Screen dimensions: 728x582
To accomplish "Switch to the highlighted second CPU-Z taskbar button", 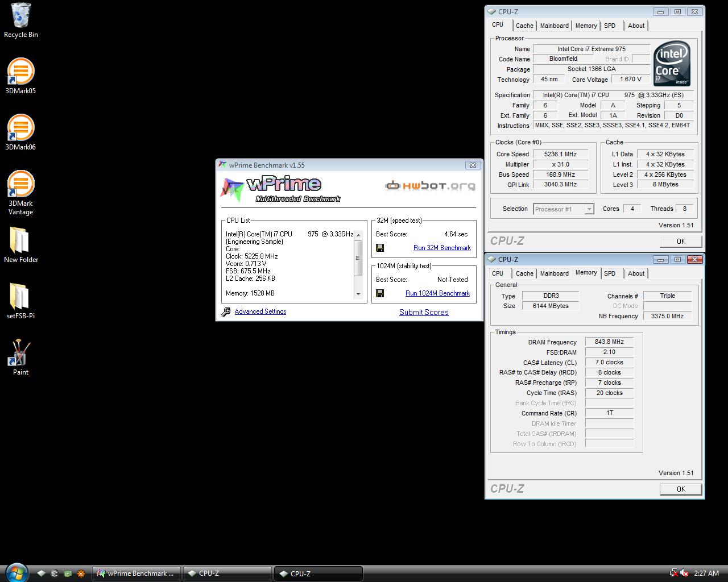I will (318, 573).
